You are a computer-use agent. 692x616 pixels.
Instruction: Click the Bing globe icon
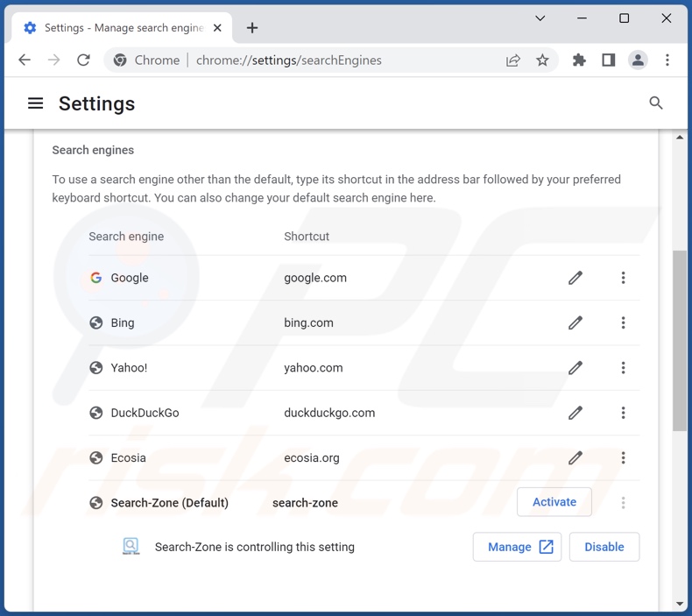pos(95,322)
